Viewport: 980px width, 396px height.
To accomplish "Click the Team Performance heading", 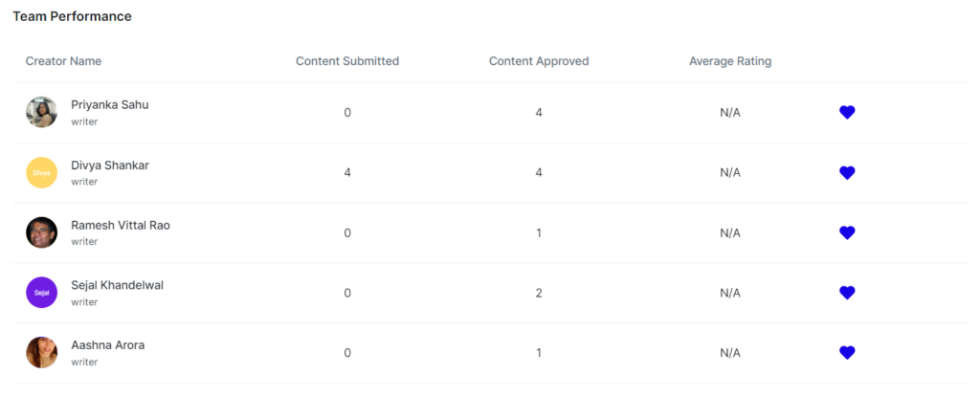I will coord(72,16).
